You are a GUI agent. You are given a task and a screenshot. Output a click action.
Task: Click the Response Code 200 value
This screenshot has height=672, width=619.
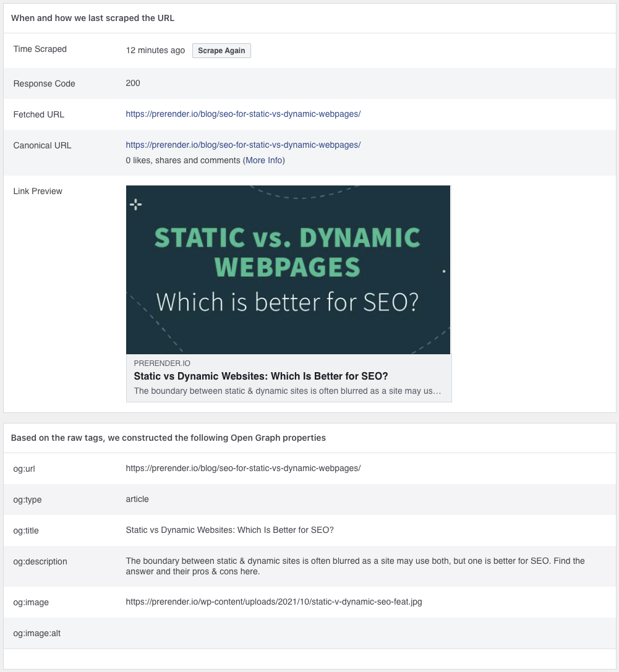133,83
